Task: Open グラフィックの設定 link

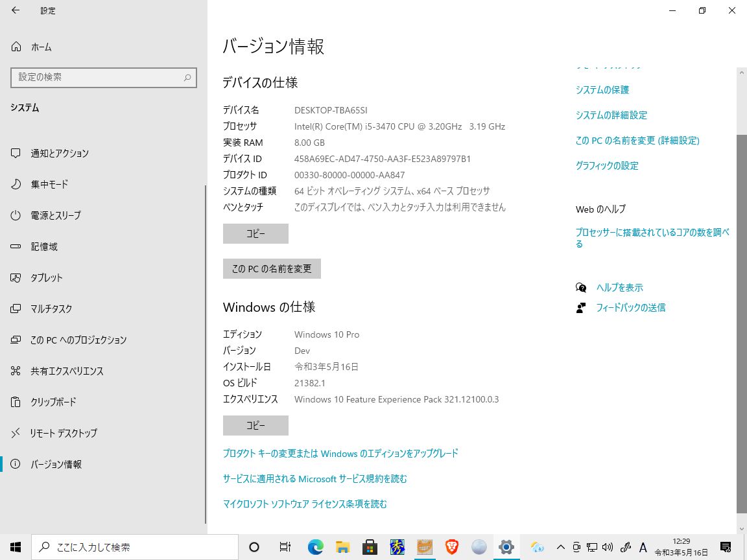Action: tap(607, 166)
